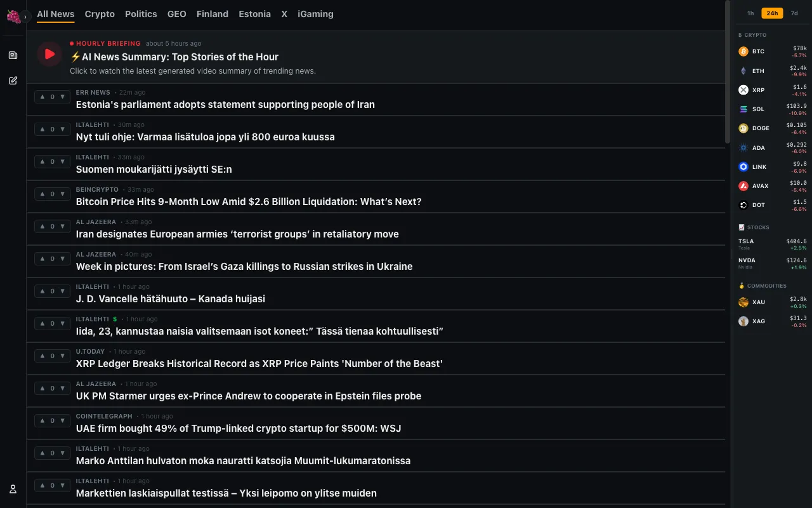Upvote the XRP Ledger Breaks Historical Record story

pyautogui.click(x=43, y=356)
